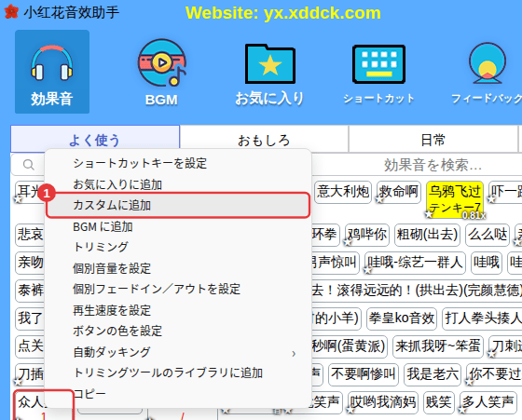
Task: Play the 多人笑声 sound button
Action: click(488, 402)
